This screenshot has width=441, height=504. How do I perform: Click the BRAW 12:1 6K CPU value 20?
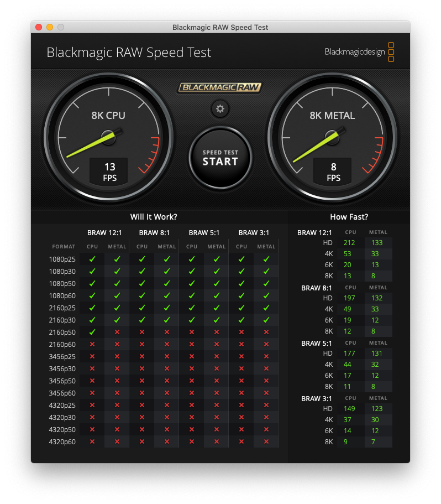coord(347,265)
